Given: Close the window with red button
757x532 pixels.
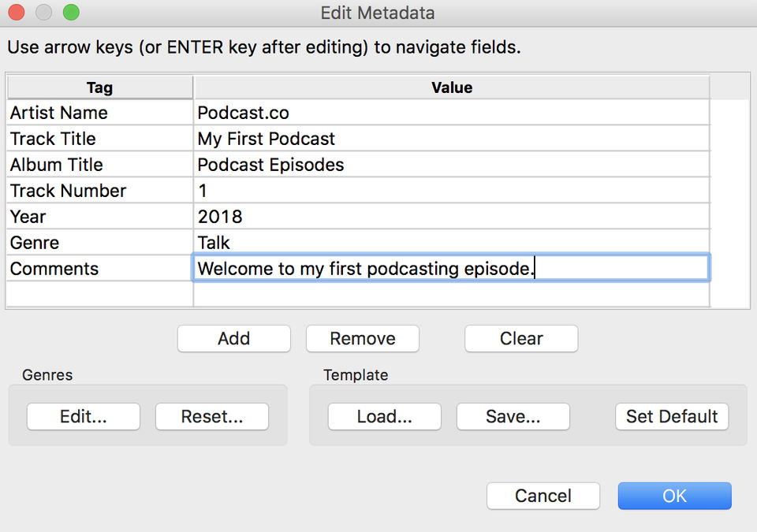Looking at the screenshot, I should click(x=17, y=13).
